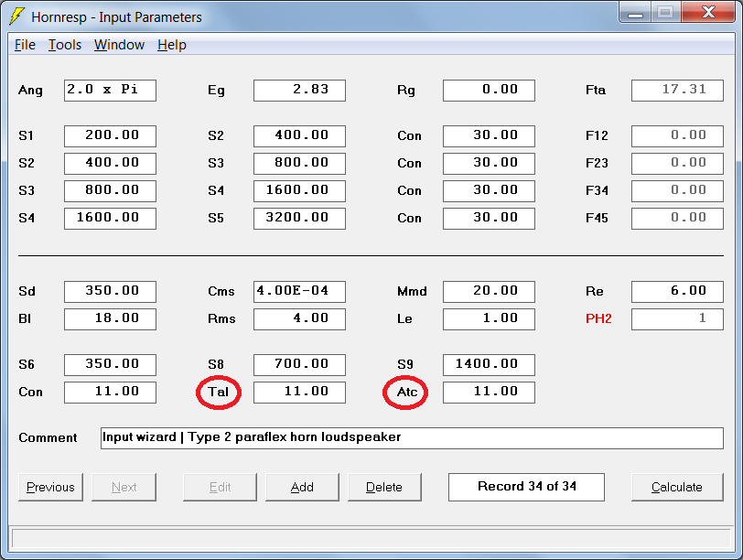Click the Comment text field
The width and height of the screenshot is (743, 560).
pyautogui.click(x=413, y=437)
